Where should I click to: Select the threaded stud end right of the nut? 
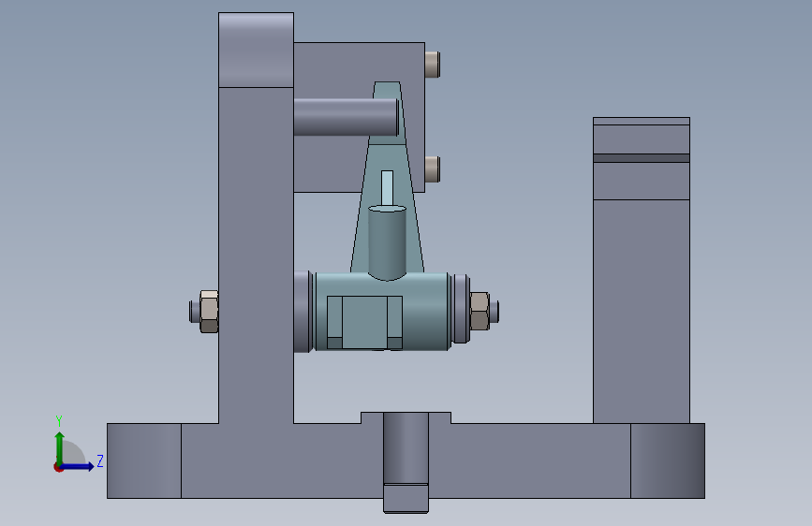point(494,311)
